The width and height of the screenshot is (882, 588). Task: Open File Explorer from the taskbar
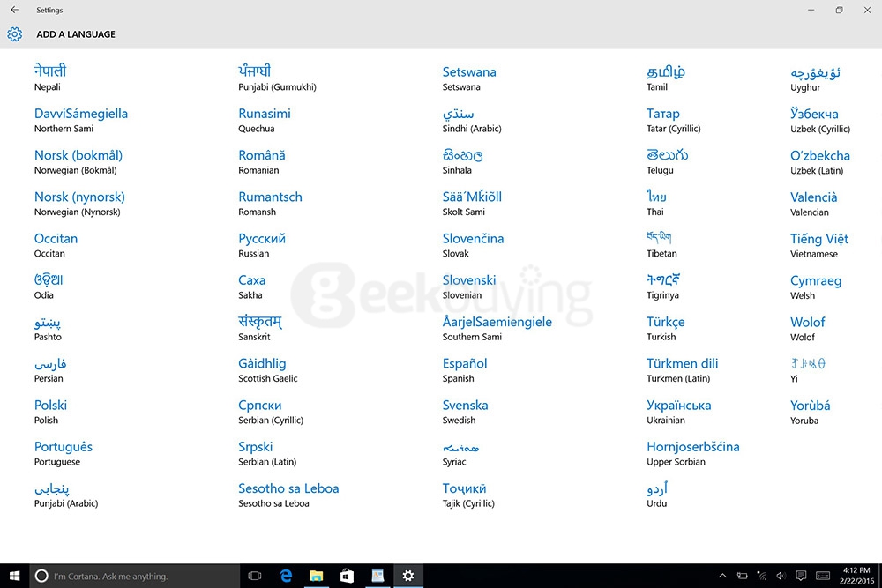click(x=316, y=576)
